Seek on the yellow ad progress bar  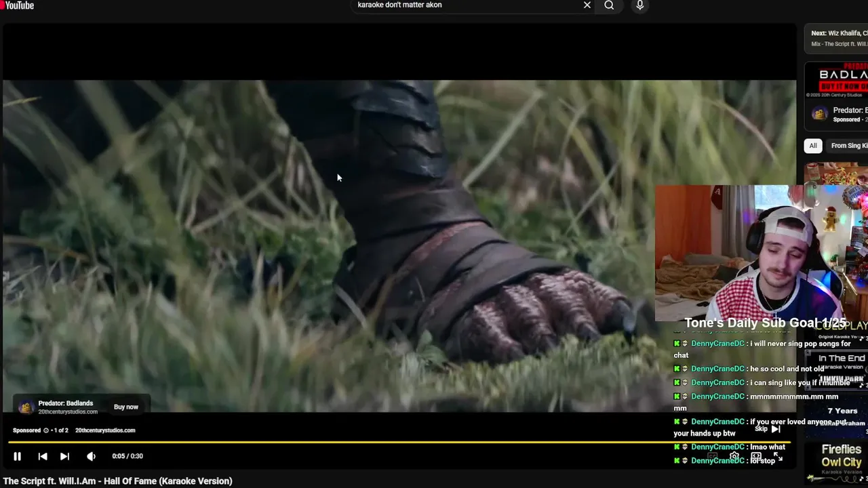400,442
